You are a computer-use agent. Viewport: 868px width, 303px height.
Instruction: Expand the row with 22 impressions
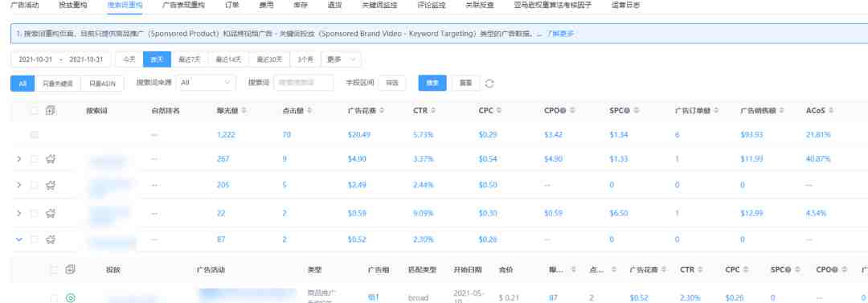[x=18, y=213]
